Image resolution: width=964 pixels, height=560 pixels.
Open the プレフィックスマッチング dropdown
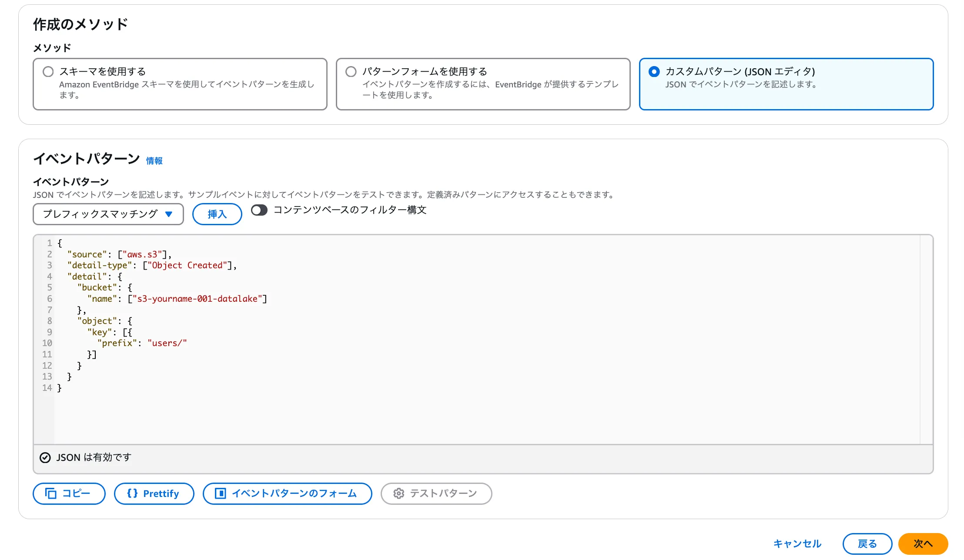[x=100, y=214]
